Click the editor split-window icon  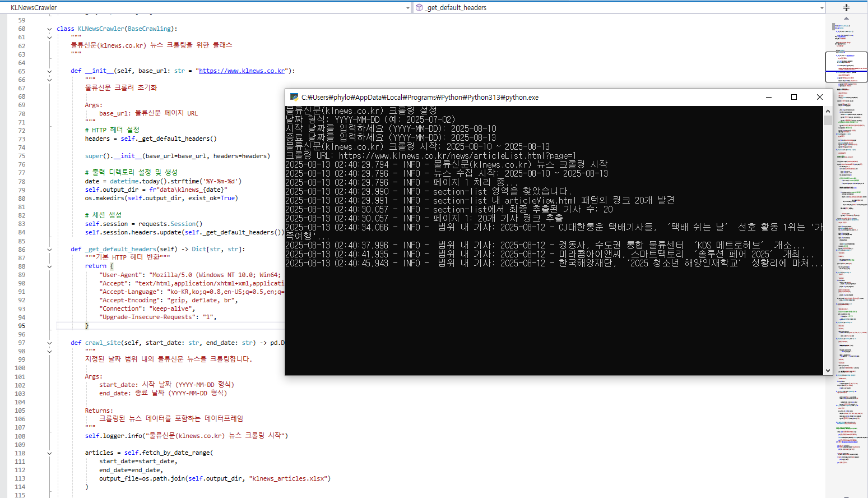[846, 7]
